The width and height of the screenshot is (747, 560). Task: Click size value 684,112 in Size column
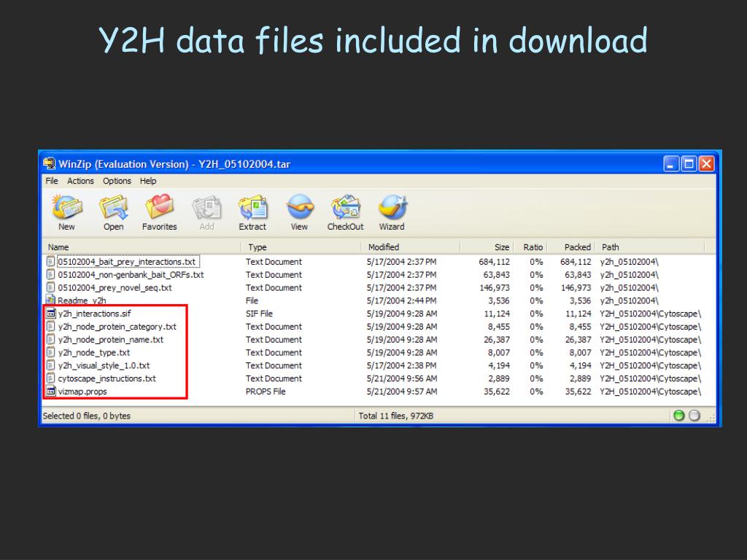(494, 262)
